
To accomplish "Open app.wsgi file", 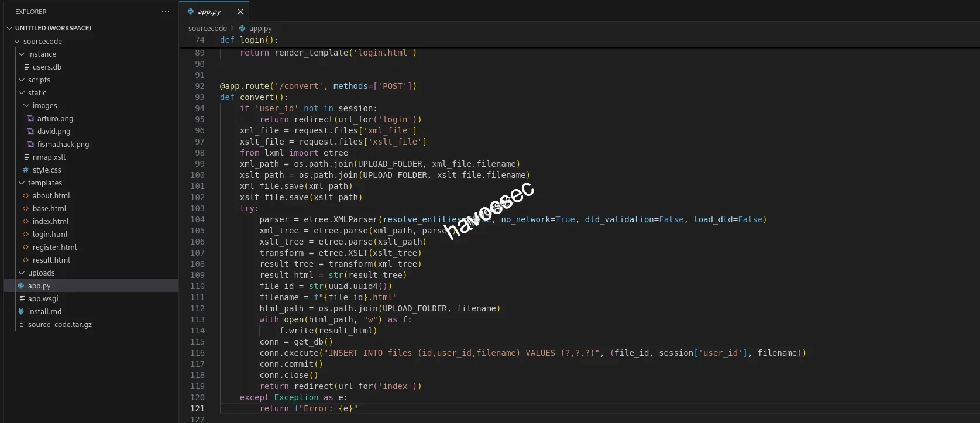I will 43,299.
